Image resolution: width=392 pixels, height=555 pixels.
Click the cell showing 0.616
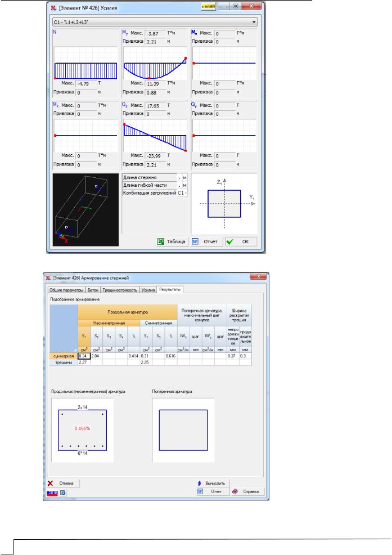170,356
